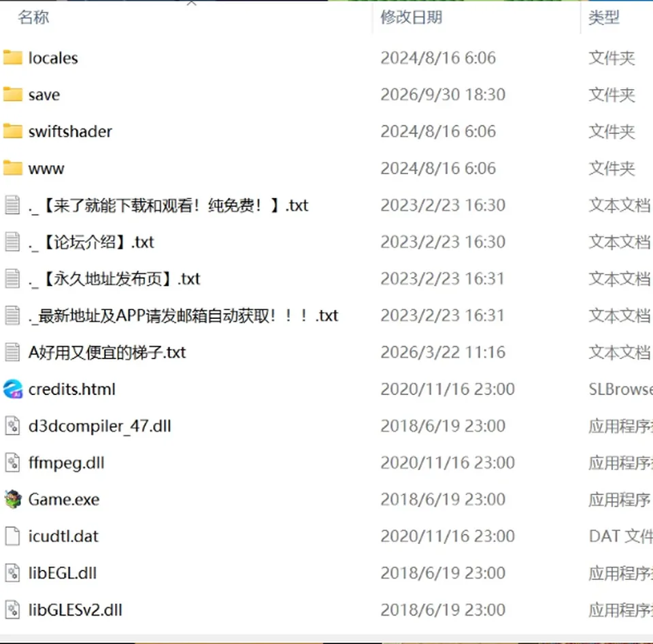Viewport: 653px width, 644px height.
Task: Click the sort arrow above the name column
Action: point(192,3)
